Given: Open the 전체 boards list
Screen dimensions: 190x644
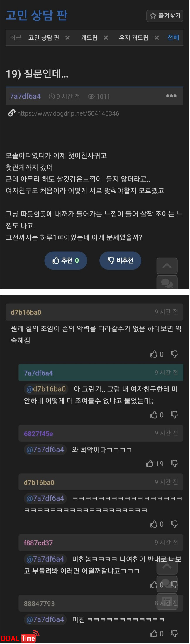Looking at the screenshot, I should 173,37.
